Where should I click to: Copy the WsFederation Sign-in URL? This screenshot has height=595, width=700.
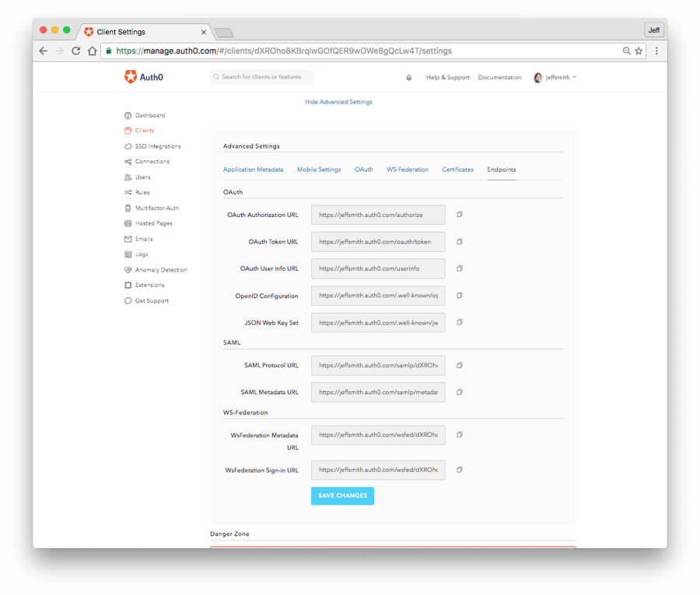pyautogui.click(x=460, y=470)
